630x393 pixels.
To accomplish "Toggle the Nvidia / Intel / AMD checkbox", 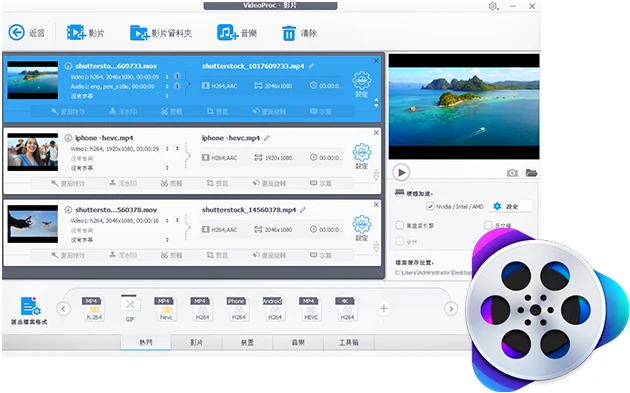I will click(x=430, y=206).
